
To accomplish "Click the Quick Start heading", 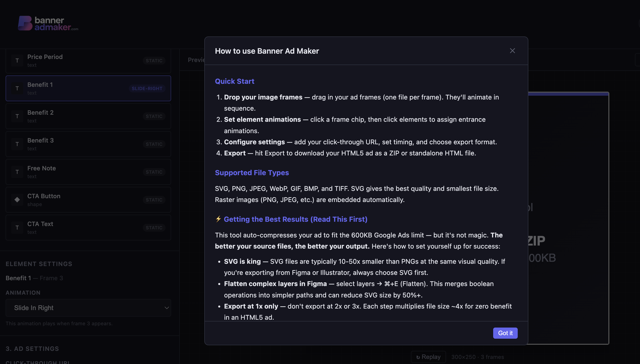I will 234,81.
